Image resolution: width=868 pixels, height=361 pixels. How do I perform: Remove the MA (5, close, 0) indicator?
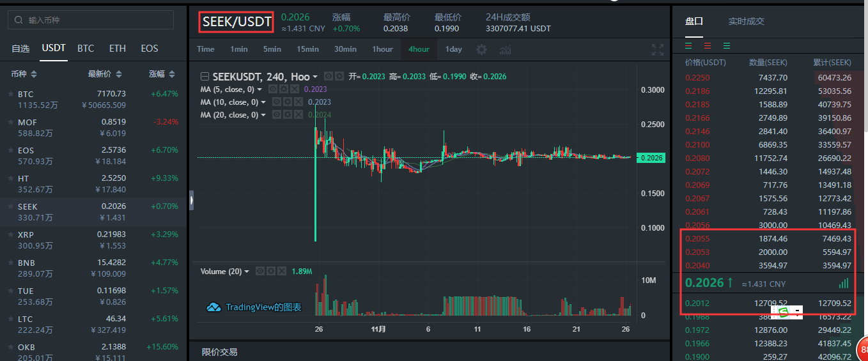tap(294, 89)
